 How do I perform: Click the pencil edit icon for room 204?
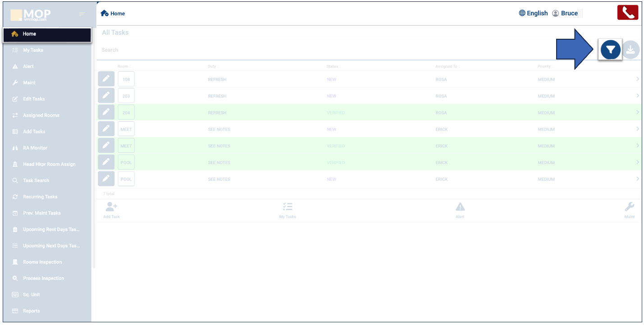[106, 113]
